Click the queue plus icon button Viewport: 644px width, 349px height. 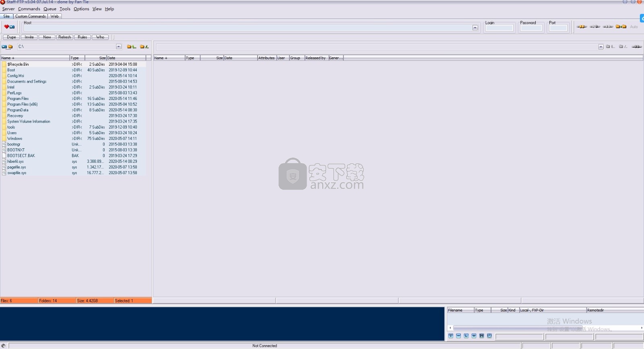pos(474,336)
